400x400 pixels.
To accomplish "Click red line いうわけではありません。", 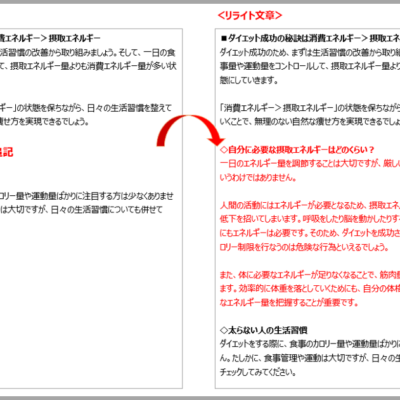I will coord(258,178).
